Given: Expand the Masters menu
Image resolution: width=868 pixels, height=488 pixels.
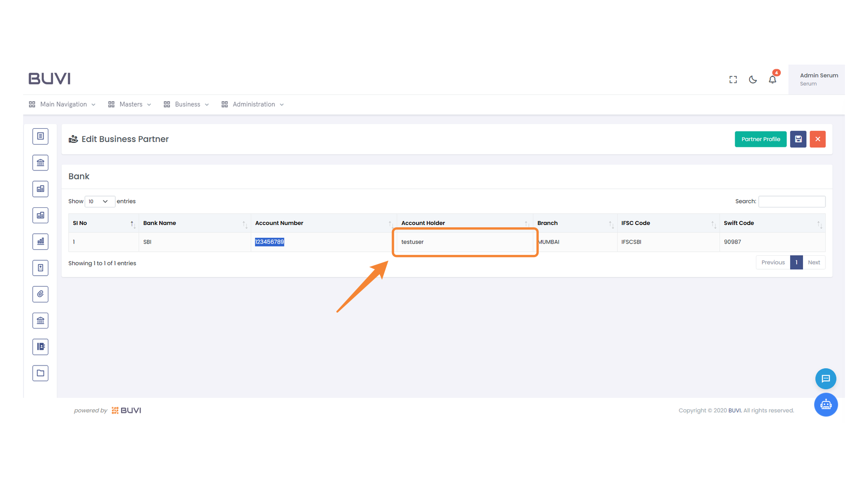Looking at the screenshot, I should pos(130,104).
